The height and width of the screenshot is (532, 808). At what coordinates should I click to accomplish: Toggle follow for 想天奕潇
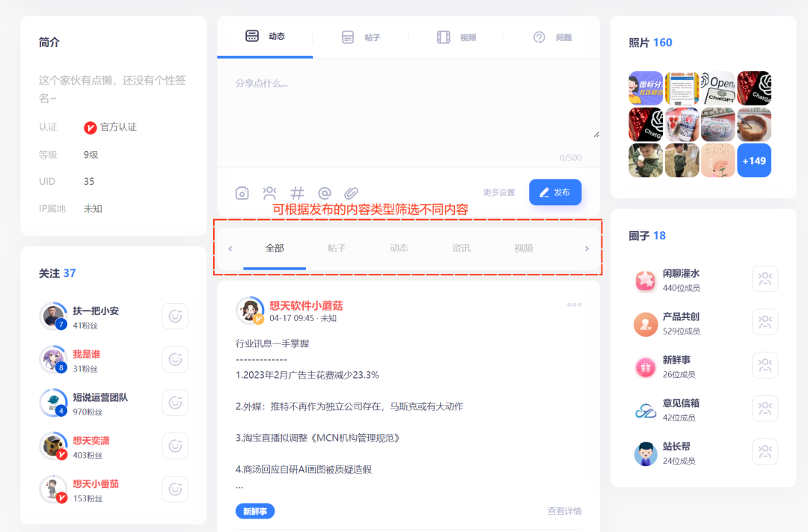(x=174, y=445)
